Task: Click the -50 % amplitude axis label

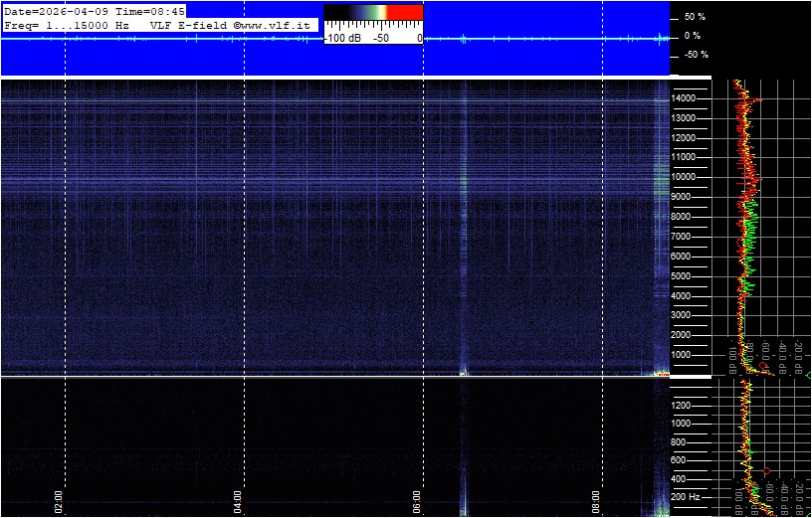Action: 696,55
